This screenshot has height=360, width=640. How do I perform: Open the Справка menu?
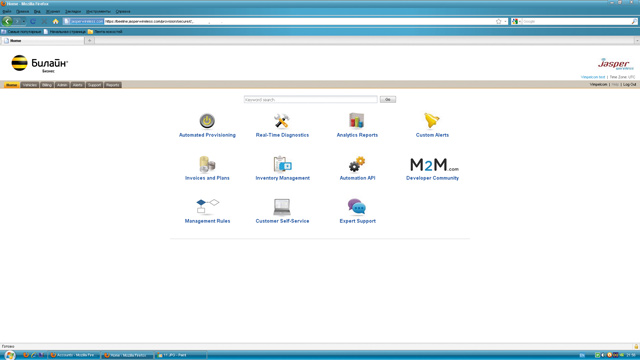pyautogui.click(x=122, y=11)
